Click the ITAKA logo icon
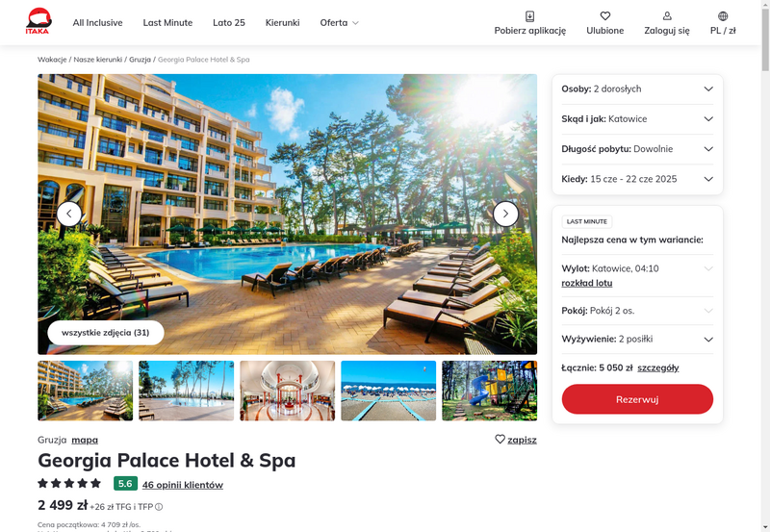Viewport: 770px width, 532px height. point(38,21)
